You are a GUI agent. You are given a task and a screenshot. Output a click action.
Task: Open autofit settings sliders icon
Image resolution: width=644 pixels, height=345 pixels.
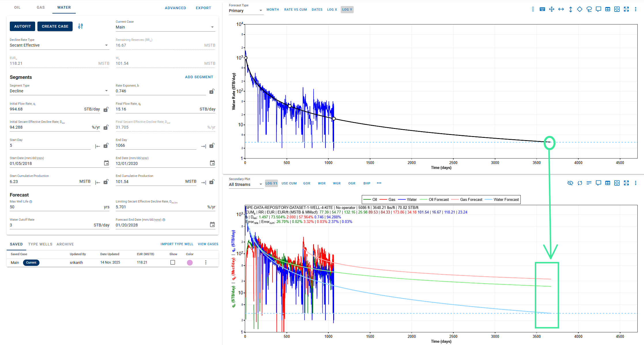coord(80,26)
